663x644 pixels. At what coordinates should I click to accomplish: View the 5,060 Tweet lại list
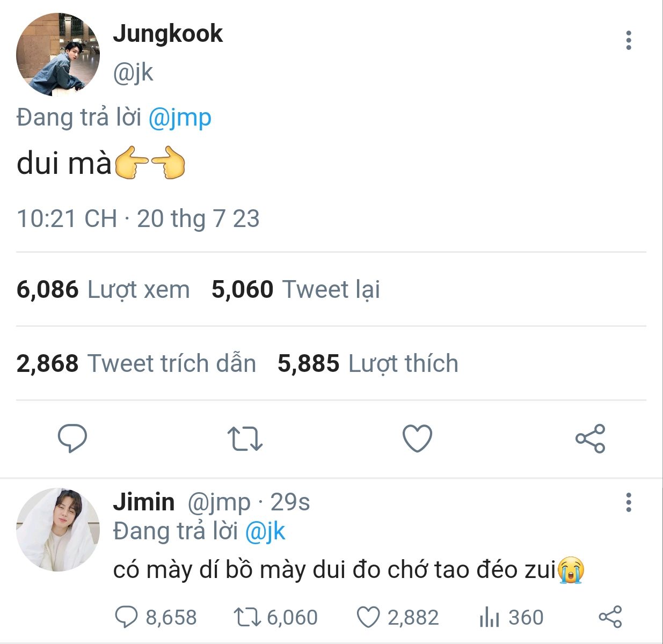pyautogui.click(x=295, y=290)
